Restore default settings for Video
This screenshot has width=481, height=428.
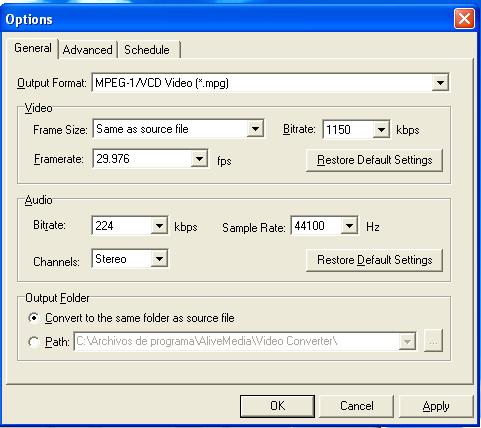coord(374,160)
